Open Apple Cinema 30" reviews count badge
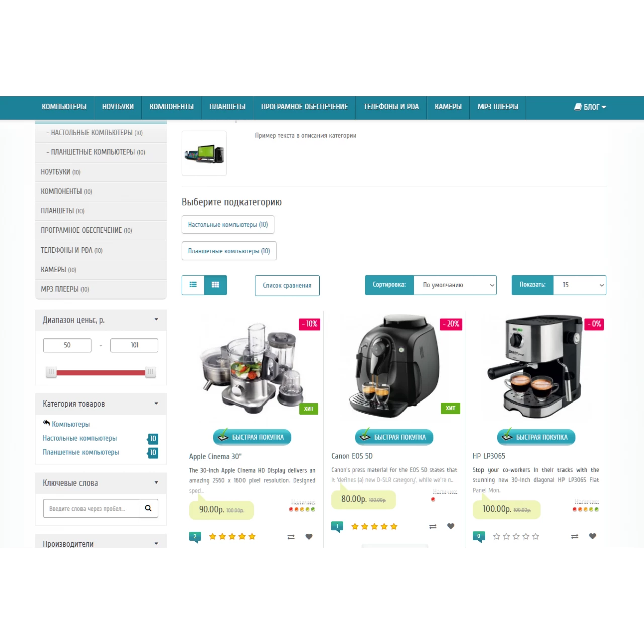This screenshot has height=644, width=644. (x=195, y=537)
